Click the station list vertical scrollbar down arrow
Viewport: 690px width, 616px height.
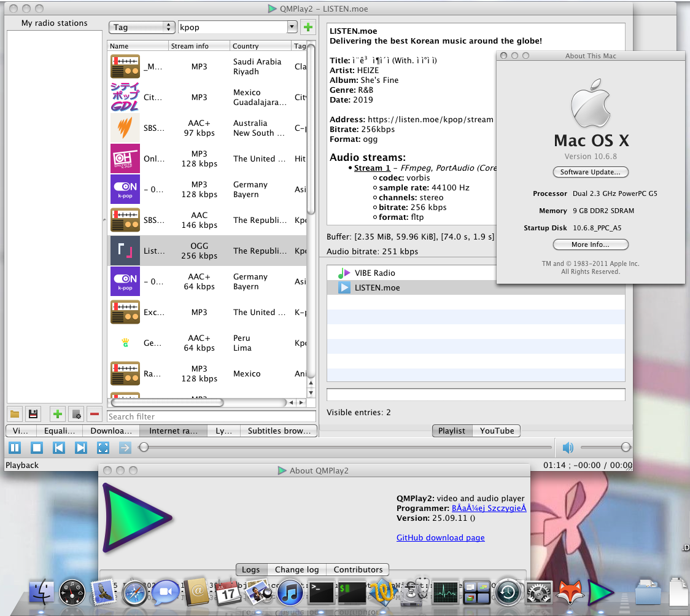(x=311, y=393)
